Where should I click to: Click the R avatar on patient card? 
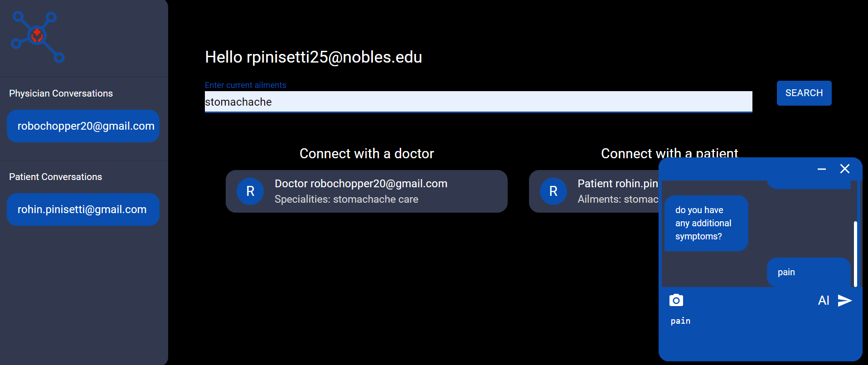(x=553, y=191)
